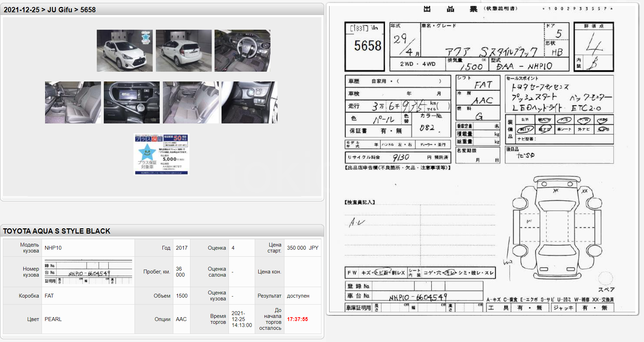Image resolution: width=644 pixels, height=342 pixels.
Task: Open the auction sheet scan image
Action: tap(482, 159)
